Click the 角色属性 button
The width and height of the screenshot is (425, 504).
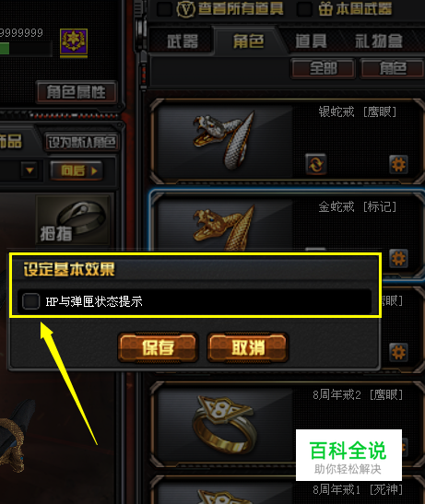click(x=77, y=92)
